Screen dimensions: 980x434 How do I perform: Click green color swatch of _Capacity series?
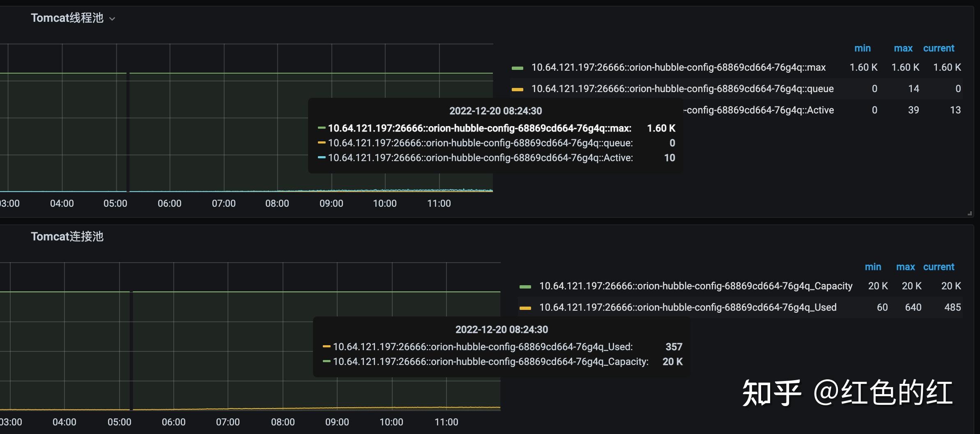tap(525, 287)
